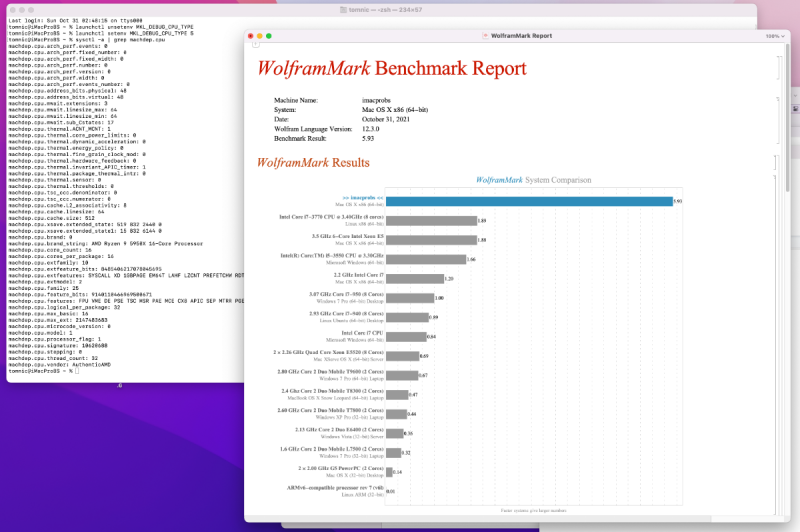Image resolution: width=800 pixels, height=532 pixels.
Task: Click the WolframMark Results section heading
Action: pos(313,163)
